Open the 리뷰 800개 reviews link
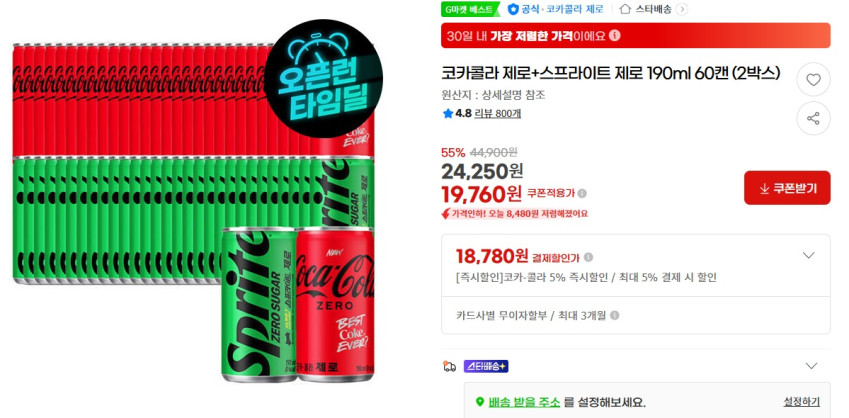 click(497, 114)
